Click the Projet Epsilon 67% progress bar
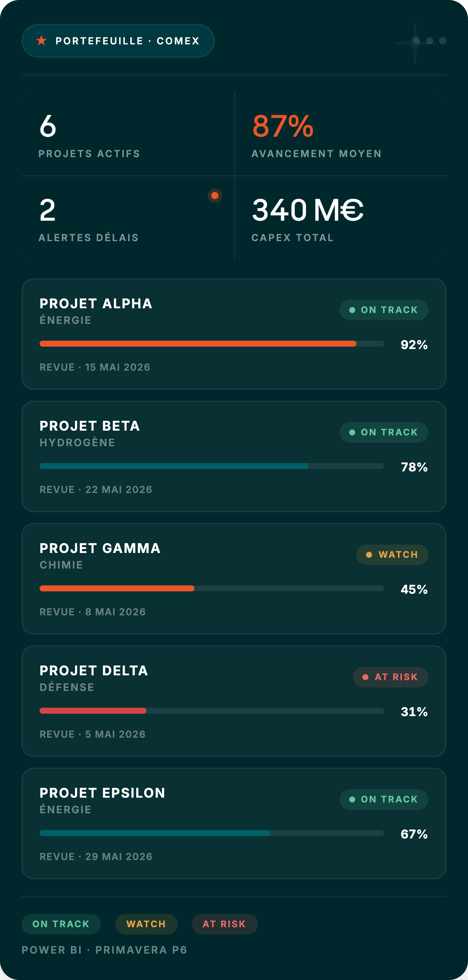This screenshot has width=468, height=980. [211, 833]
